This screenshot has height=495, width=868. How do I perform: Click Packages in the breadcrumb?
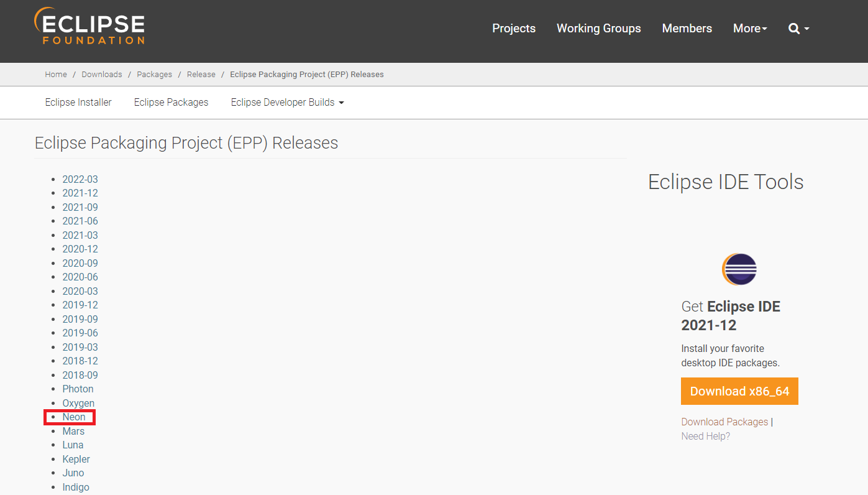[x=155, y=75]
